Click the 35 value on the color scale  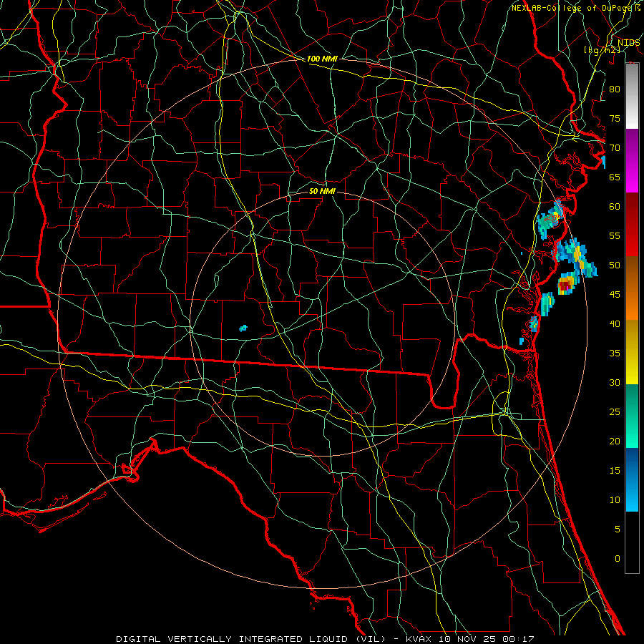615,353
